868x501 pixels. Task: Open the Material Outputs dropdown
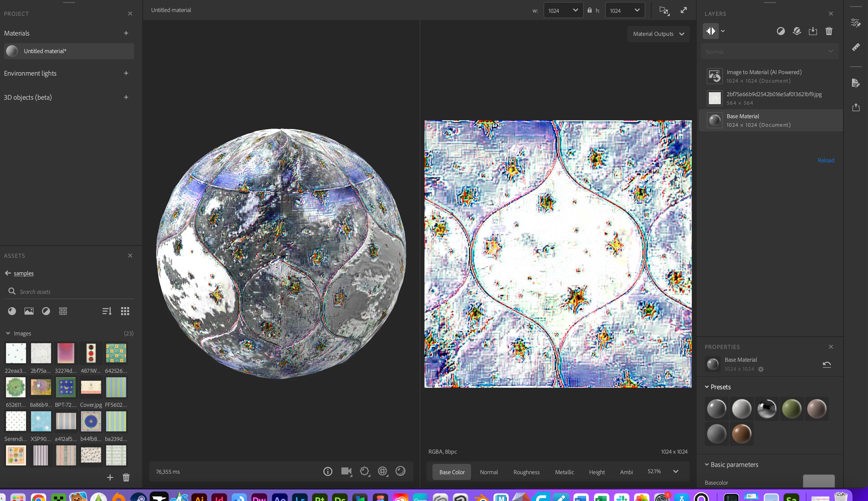(658, 34)
